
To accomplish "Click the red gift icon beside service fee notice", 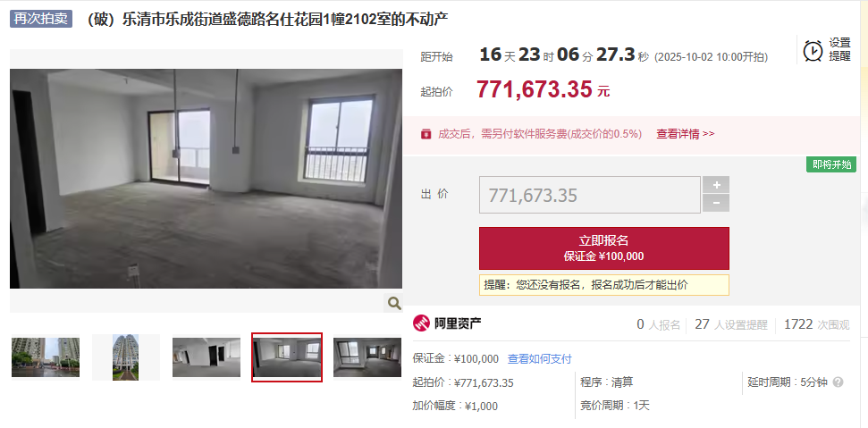I will point(426,134).
